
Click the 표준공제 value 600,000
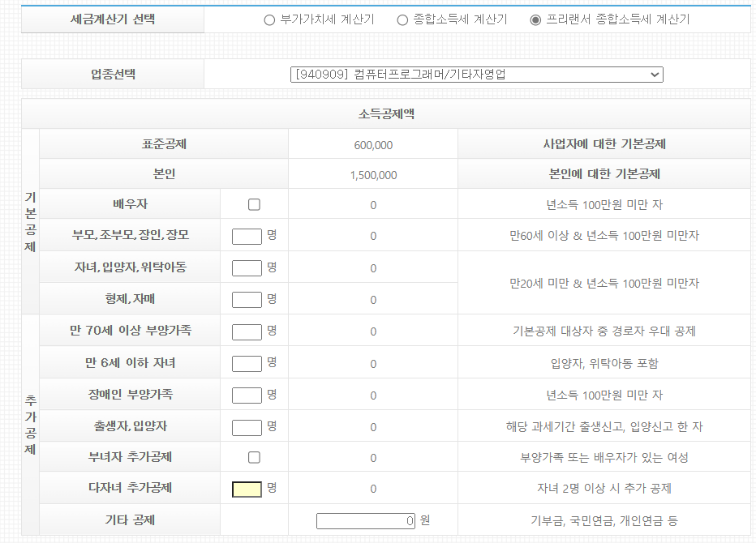pos(373,145)
